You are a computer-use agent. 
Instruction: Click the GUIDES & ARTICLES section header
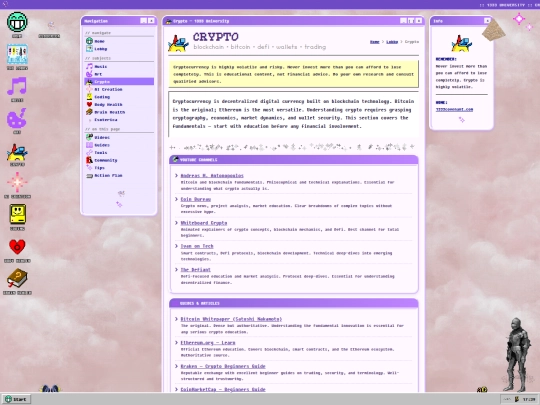coord(294,303)
